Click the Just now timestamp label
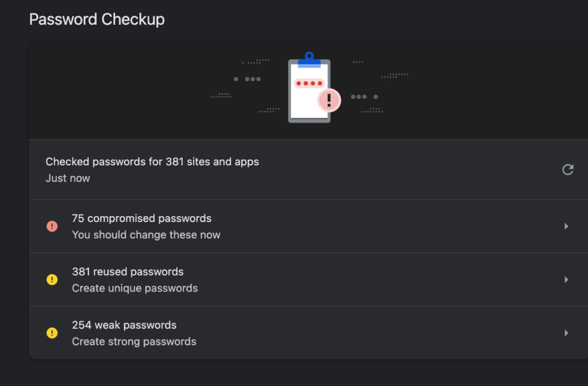The width and height of the screenshot is (588, 386). pyautogui.click(x=68, y=178)
